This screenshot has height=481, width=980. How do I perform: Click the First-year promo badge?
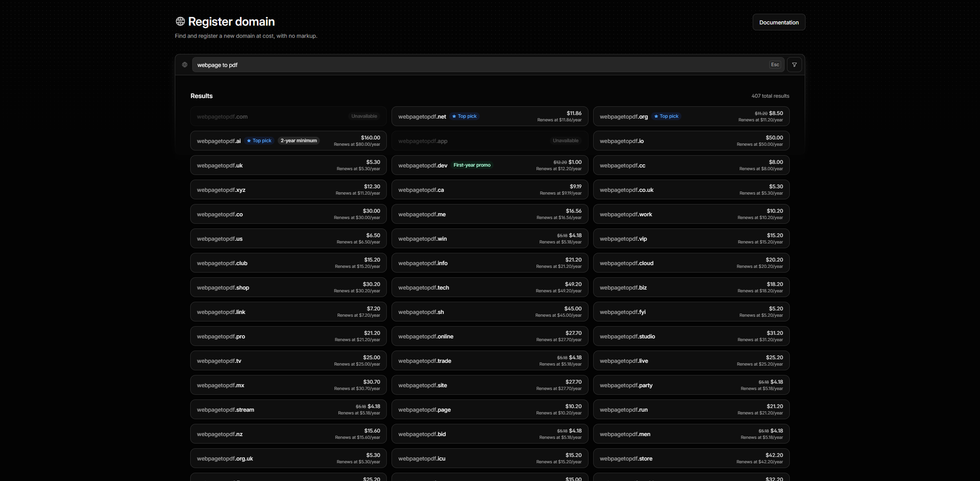click(472, 165)
